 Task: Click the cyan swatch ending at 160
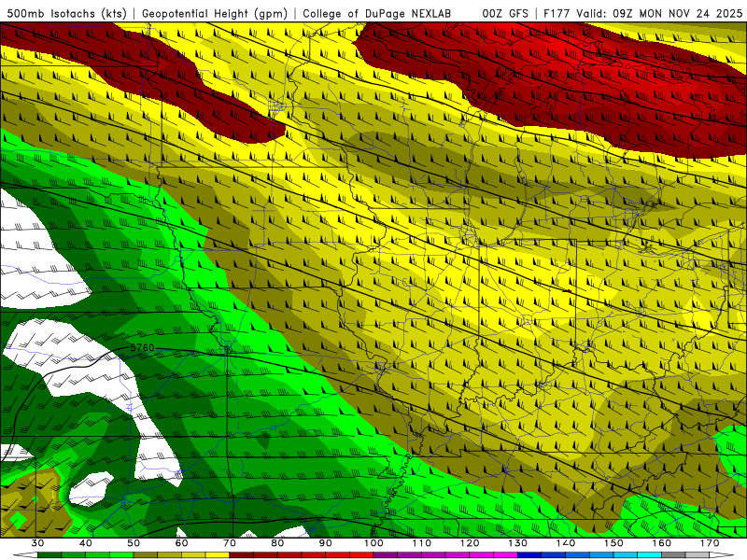pos(649,555)
